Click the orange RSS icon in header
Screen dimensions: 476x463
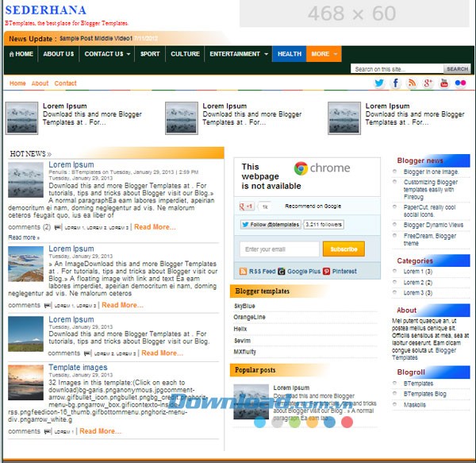click(x=412, y=83)
